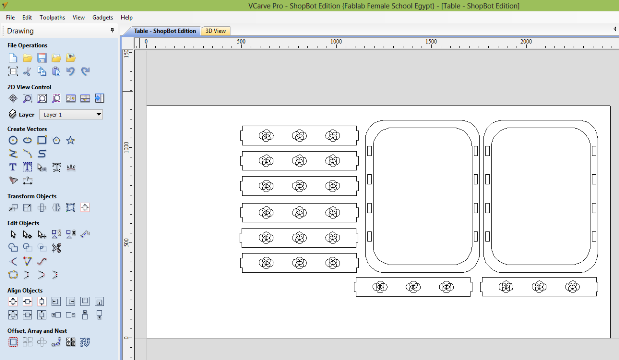619x360 pixels.
Task: Weld the selected vectors icon
Action: click(x=13, y=248)
